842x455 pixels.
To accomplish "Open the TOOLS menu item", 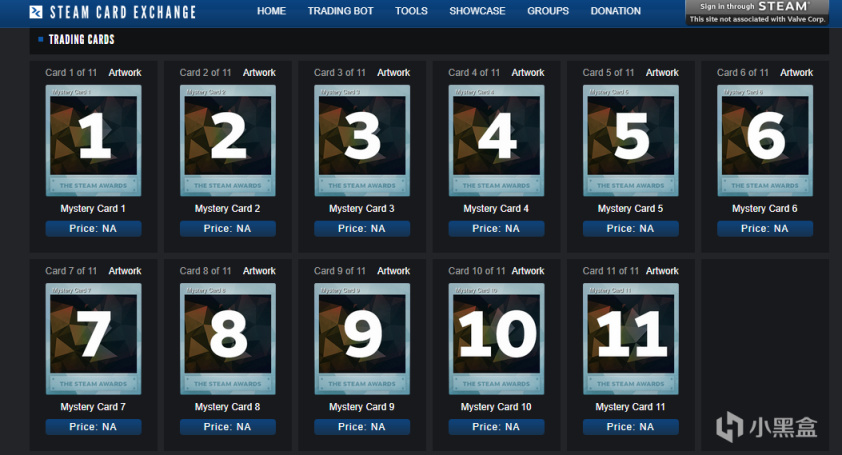I will tap(411, 11).
